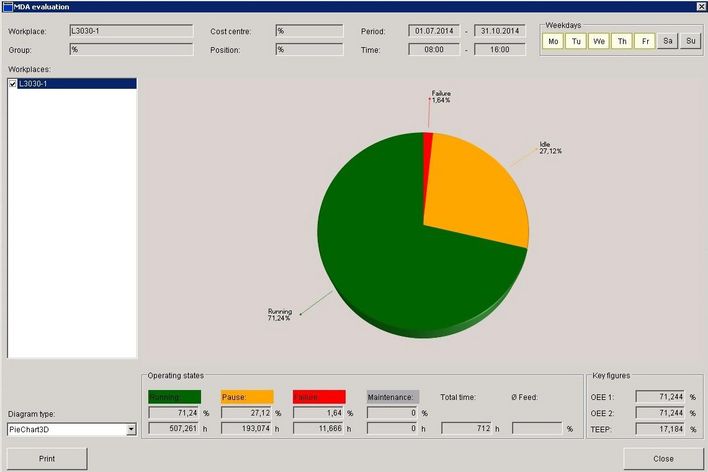Image resolution: width=708 pixels, height=472 pixels.
Task: Click the red Failure color swatch
Action: click(x=318, y=397)
